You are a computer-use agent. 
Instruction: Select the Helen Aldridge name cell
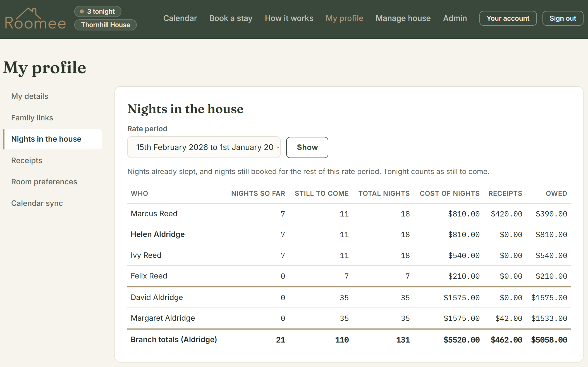157,234
